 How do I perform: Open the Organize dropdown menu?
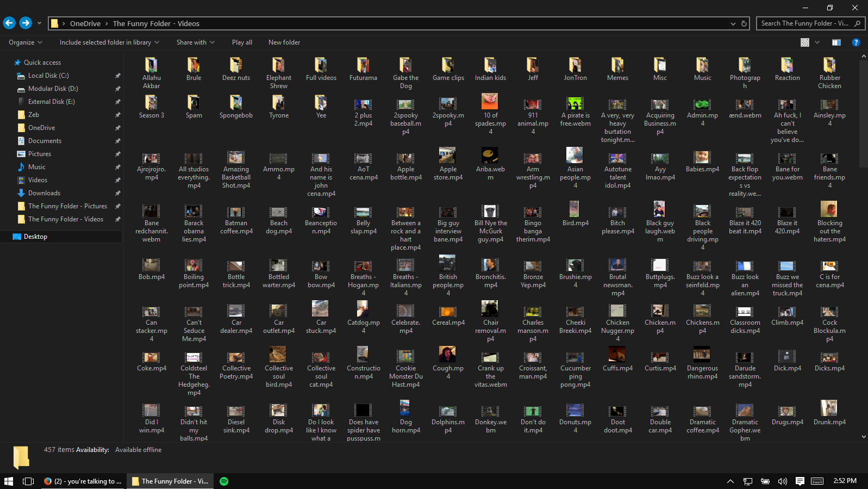click(25, 42)
